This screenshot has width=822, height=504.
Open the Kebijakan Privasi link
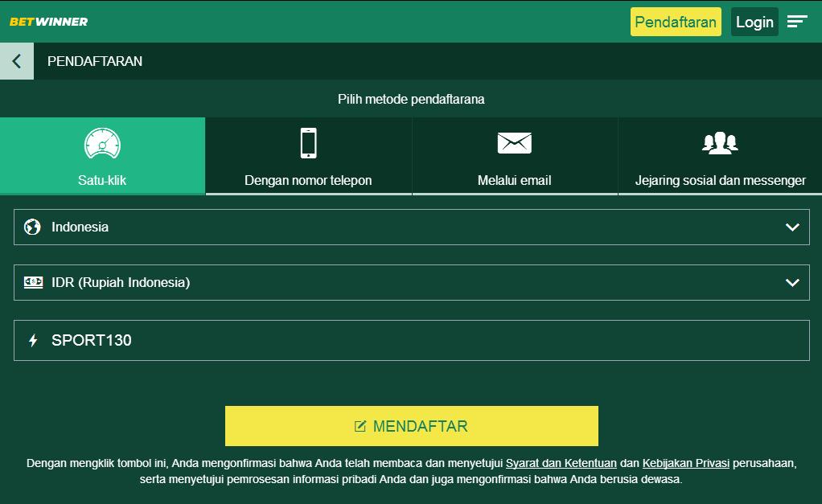point(686,463)
